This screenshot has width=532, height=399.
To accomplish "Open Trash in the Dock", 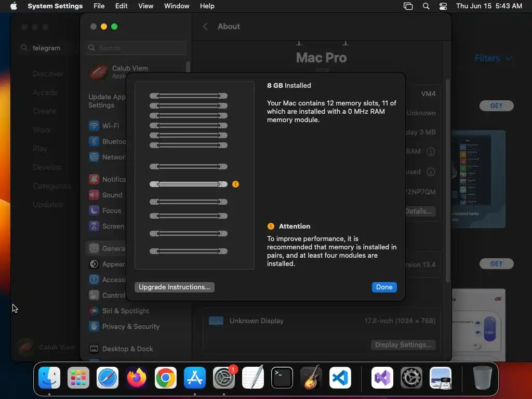I will (483, 378).
